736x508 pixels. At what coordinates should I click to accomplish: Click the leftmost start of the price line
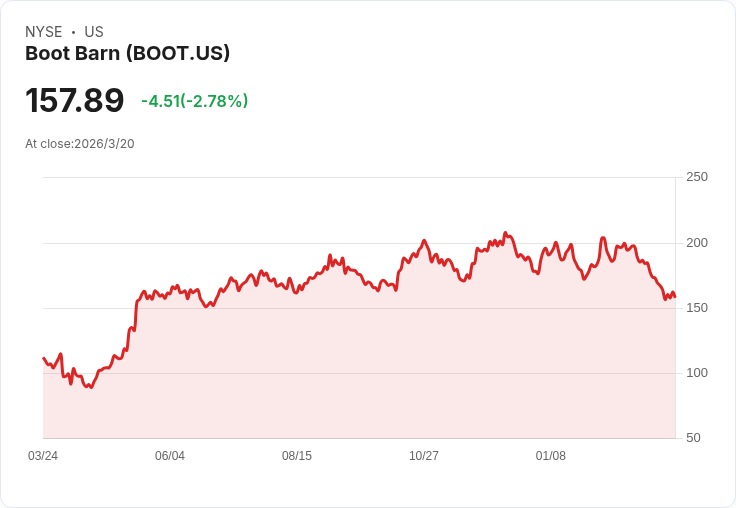click(43, 358)
